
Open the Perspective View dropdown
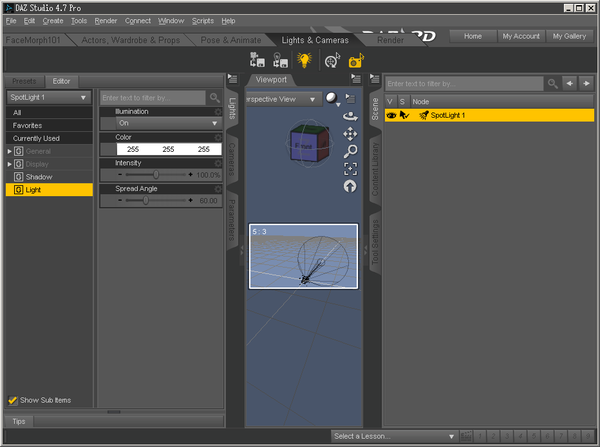click(x=282, y=99)
